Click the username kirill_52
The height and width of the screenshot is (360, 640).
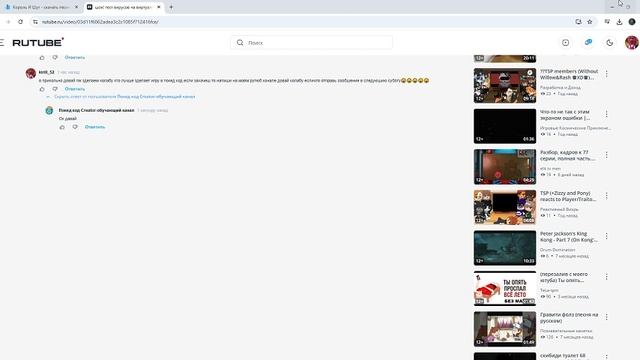click(46, 72)
